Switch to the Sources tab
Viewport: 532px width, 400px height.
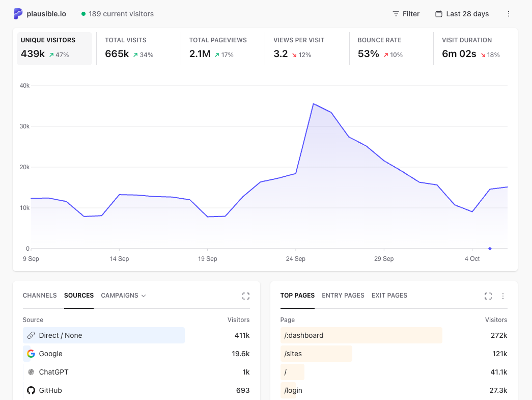79,296
